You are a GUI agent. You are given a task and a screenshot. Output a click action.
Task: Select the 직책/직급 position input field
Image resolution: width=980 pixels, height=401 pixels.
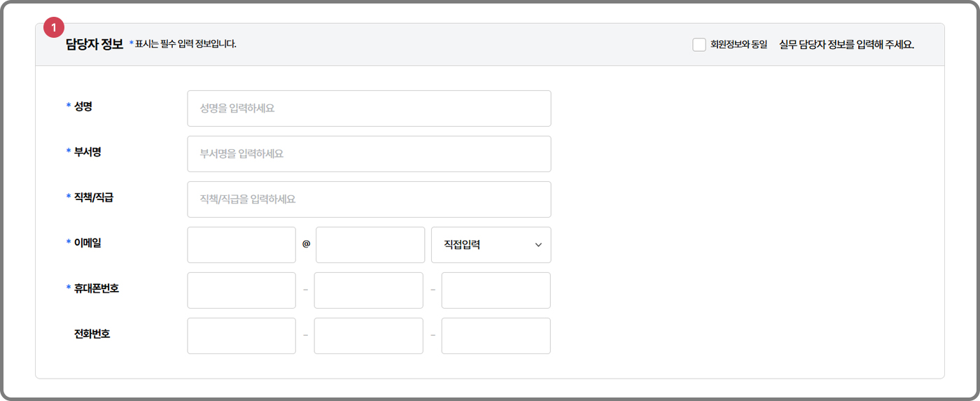coord(369,199)
